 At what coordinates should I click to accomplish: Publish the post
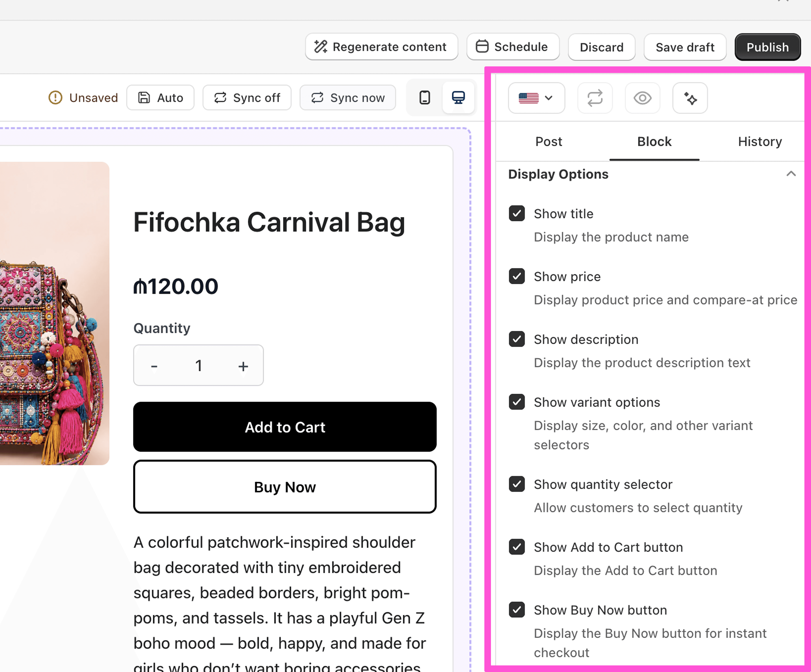(x=768, y=47)
